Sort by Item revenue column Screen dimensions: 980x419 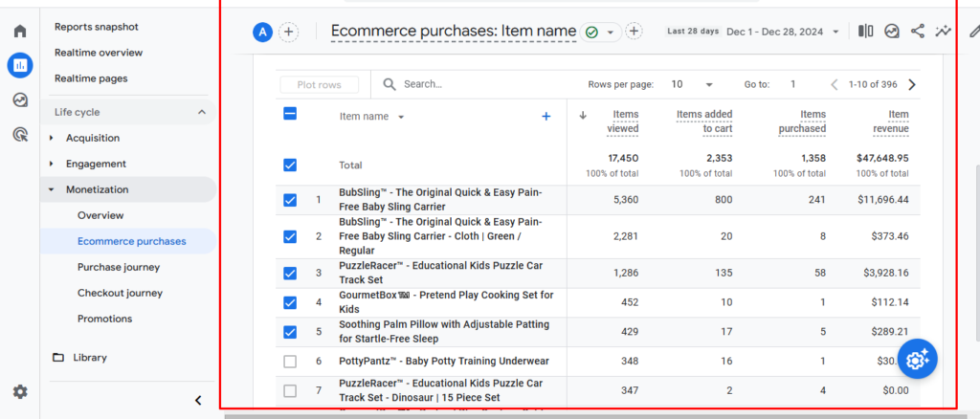click(891, 121)
